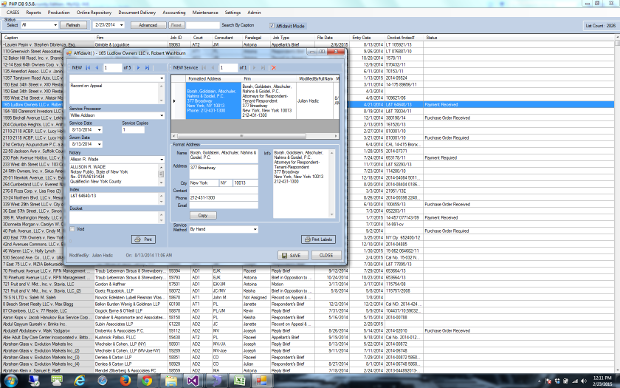Open the main toolbar date dropdown
Image resolution: width=620 pixels, height=388 pixels.
pyautogui.click(x=121, y=25)
